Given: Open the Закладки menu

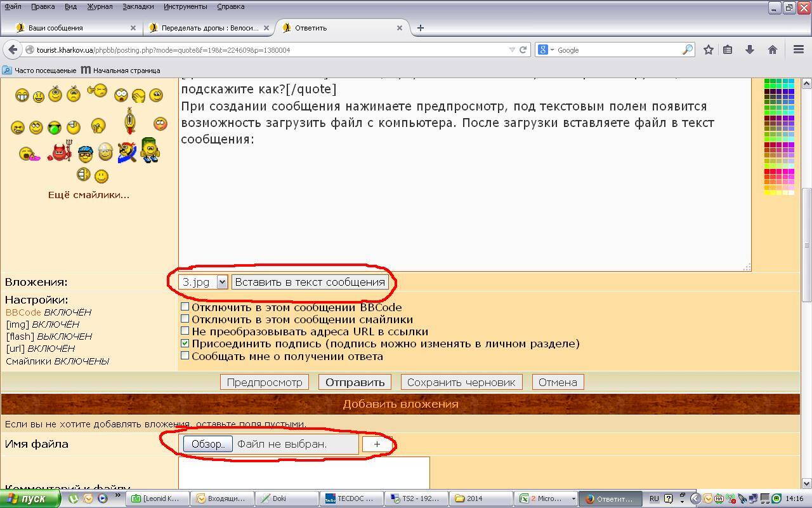Looking at the screenshot, I should [x=138, y=6].
